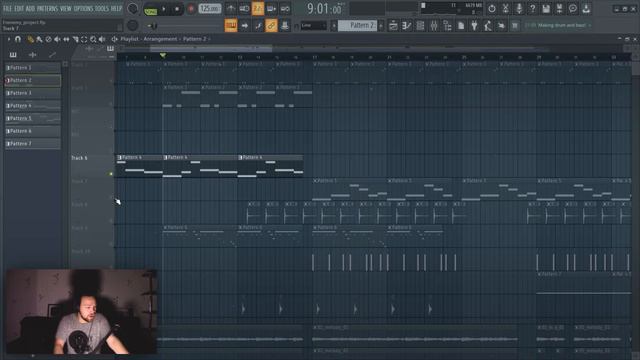Image resolution: width=640 pixels, height=360 pixels.
Task: Open the FILE menu
Action: [7, 8]
